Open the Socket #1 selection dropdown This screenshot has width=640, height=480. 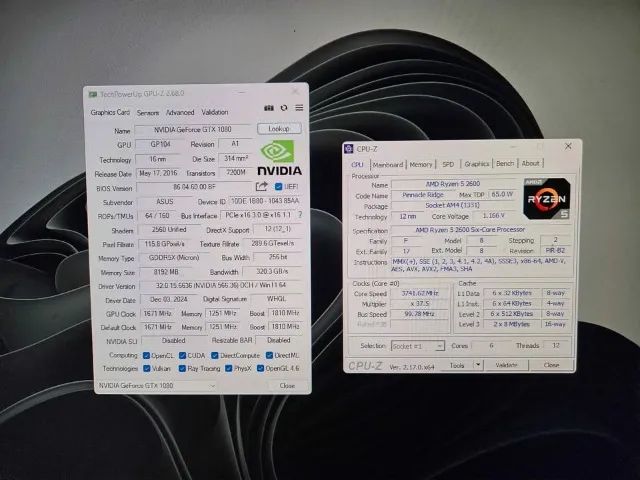coord(418,346)
